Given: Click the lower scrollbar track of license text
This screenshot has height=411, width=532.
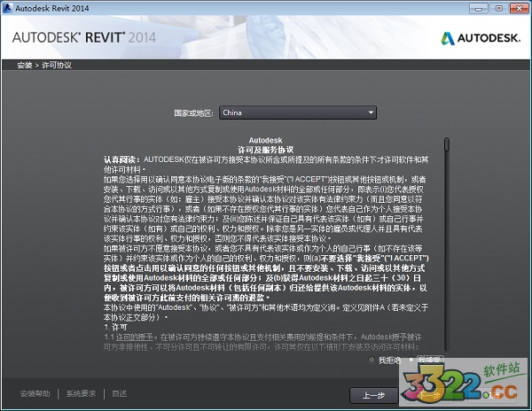Looking at the screenshot, I should tap(447, 266).
